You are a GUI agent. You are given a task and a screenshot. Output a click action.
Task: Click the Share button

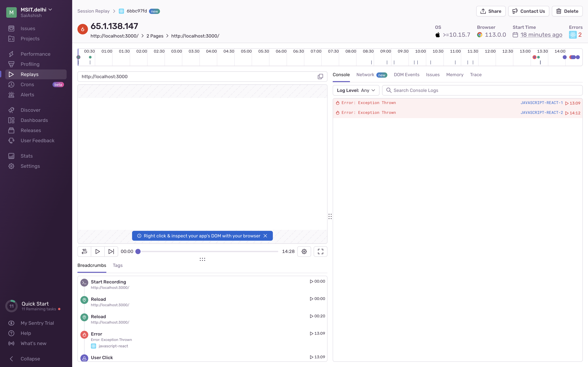(491, 11)
